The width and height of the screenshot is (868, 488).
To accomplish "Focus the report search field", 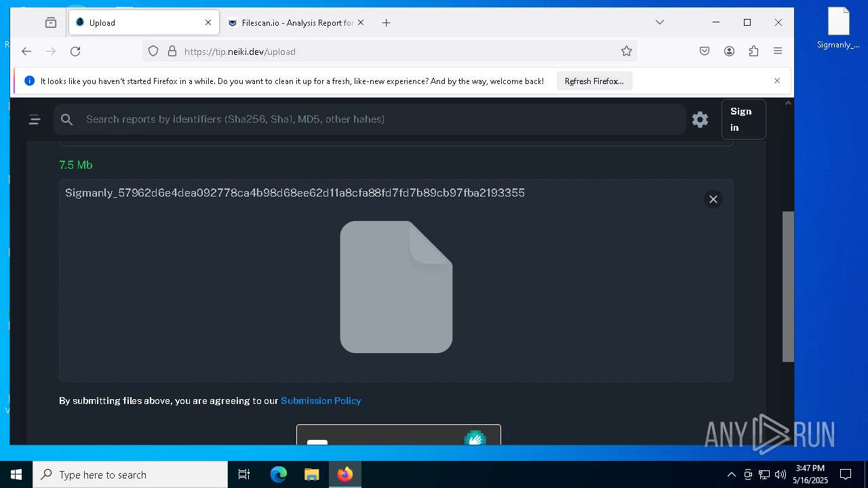I will [x=370, y=119].
